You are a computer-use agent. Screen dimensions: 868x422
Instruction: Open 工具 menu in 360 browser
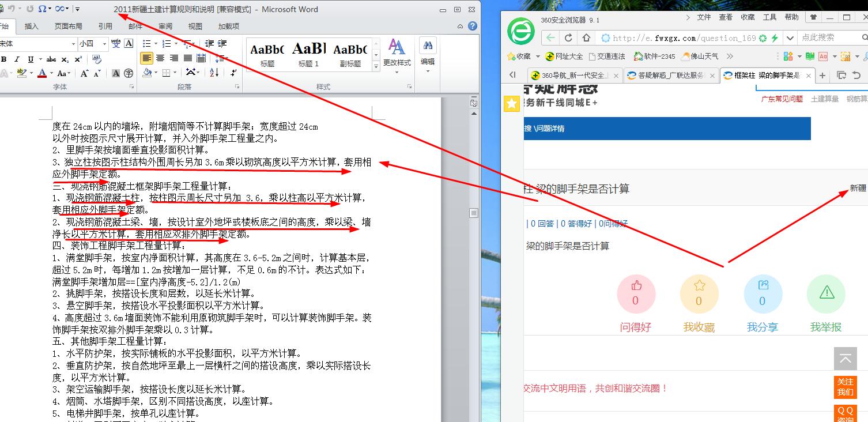click(x=769, y=17)
